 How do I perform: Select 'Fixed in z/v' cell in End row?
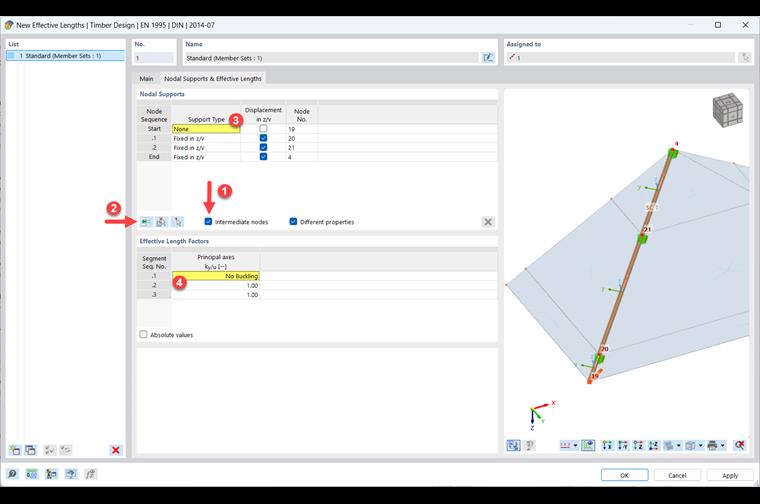coord(206,157)
